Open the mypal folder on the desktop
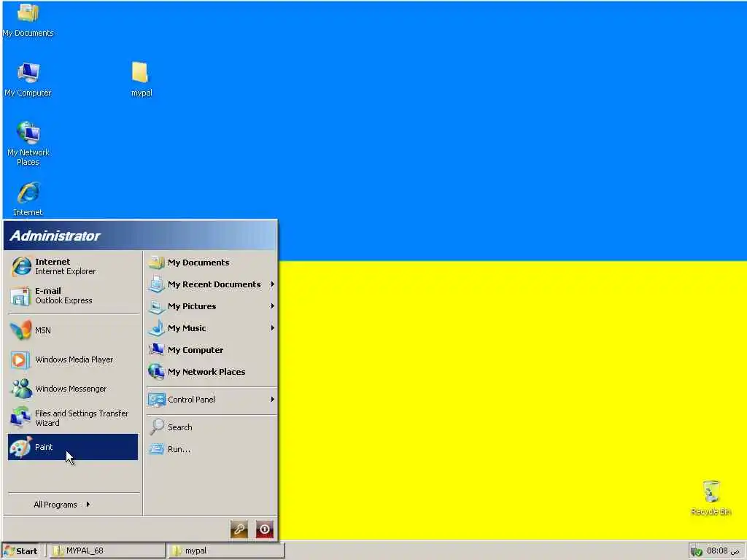Image resolution: width=747 pixels, height=560 pixels. pos(141,79)
